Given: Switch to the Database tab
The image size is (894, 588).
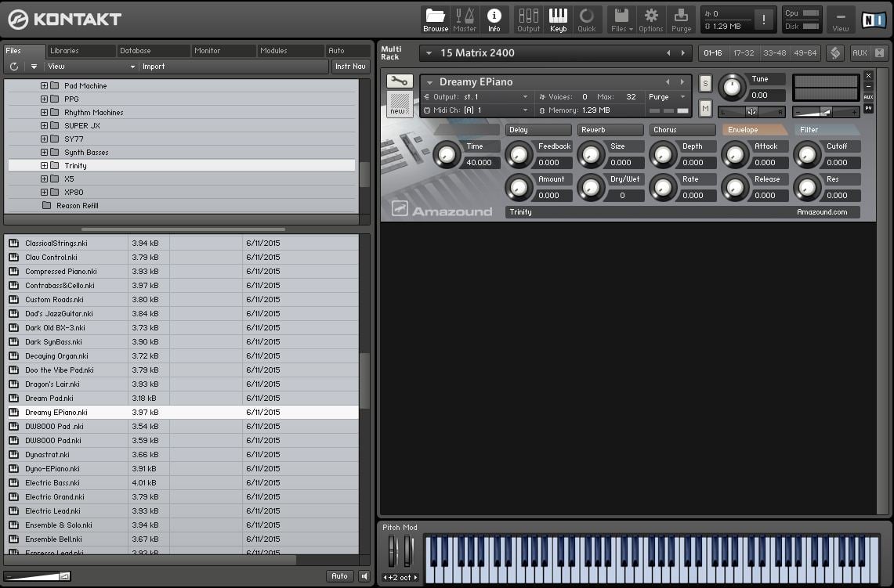Looking at the screenshot, I should coord(152,51).
